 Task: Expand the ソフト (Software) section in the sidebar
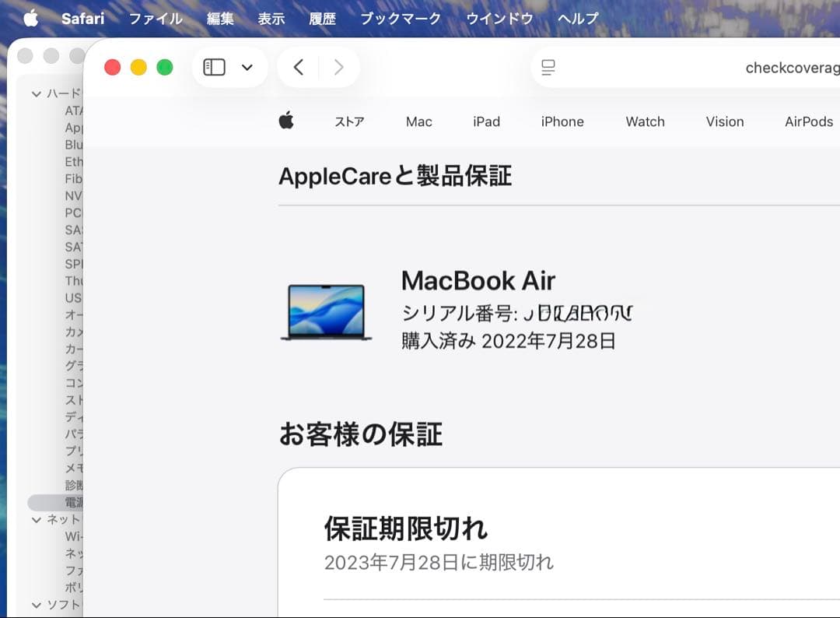(x=37, y=605)
